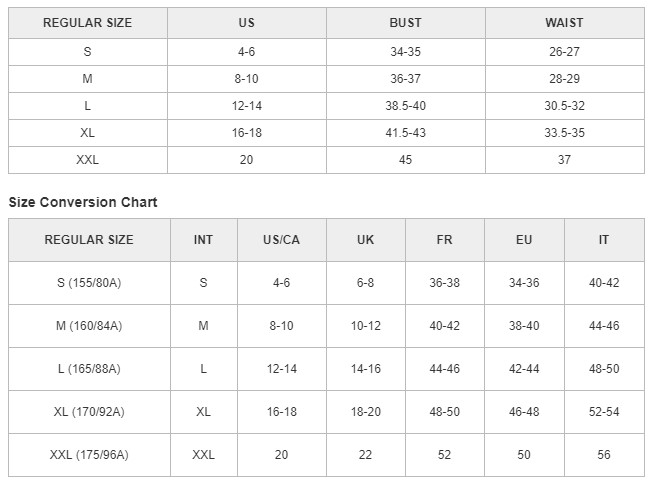The width and height of the screenshot is (671, 483).
Task: Click the INT column header
Action: (203, 240)
